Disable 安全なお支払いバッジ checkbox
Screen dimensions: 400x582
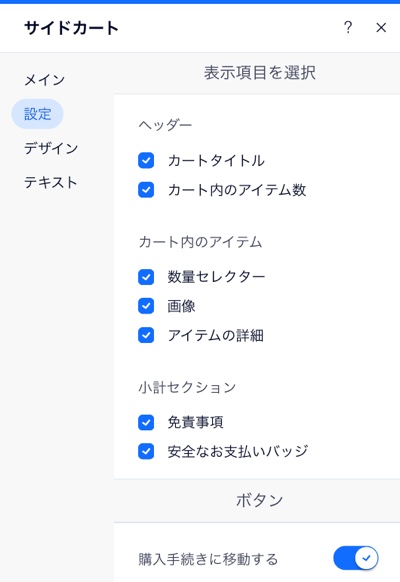click(146, 452)
